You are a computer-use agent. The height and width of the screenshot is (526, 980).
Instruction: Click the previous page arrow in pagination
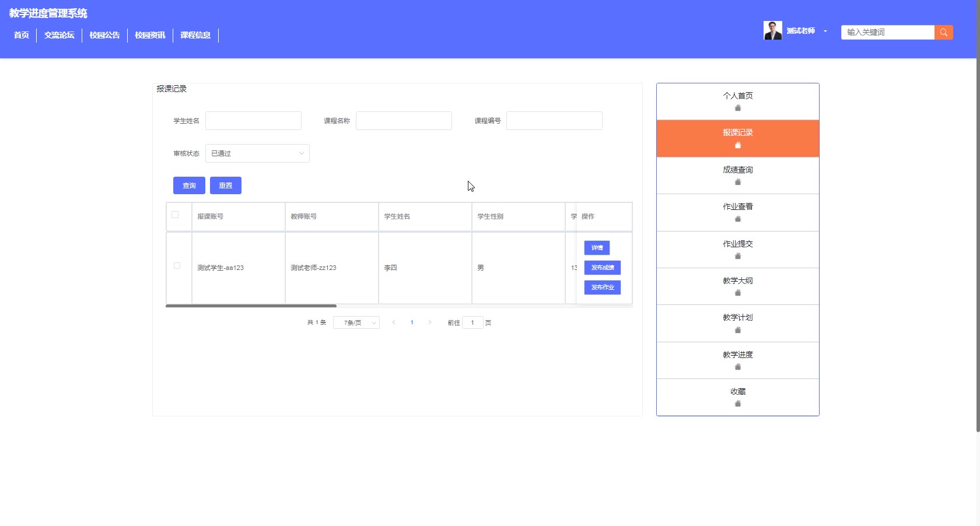(x=394, y=322)
